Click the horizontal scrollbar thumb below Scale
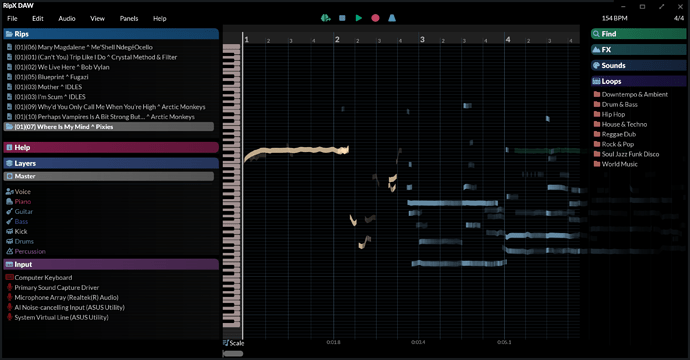Image resolution: width=690 pixels, height=360 pixels. [x=233, y=353]
